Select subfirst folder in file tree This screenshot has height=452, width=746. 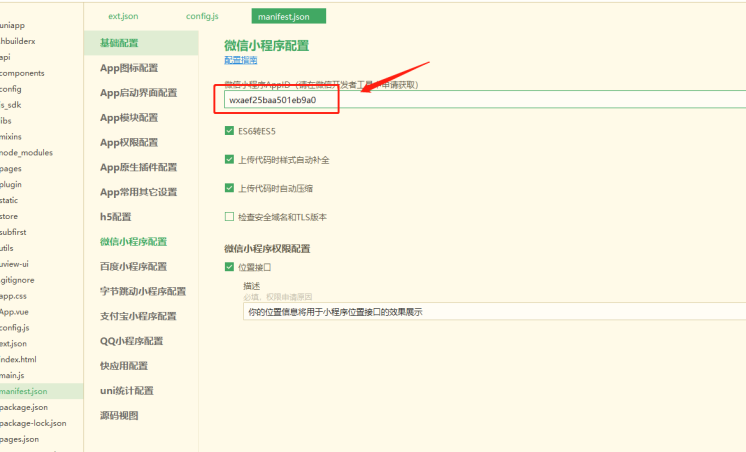pyautogui.click(x=13, y=232)
